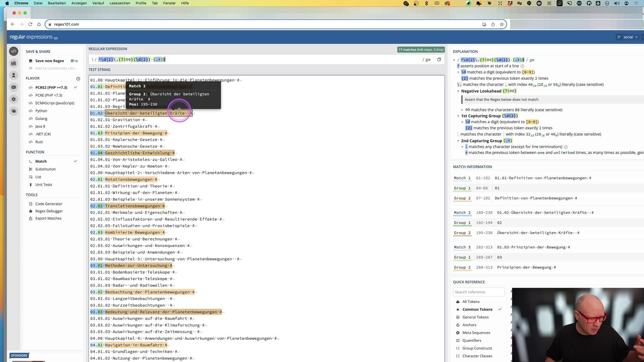Open the Fenster menu
644x362 pixels.
[x=169, y=3]
